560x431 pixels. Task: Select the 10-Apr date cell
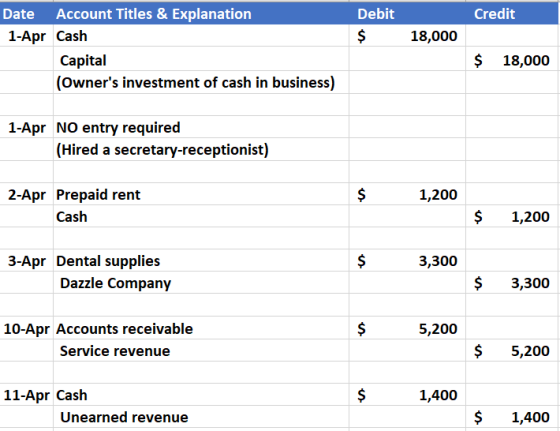tap(27, 328)
